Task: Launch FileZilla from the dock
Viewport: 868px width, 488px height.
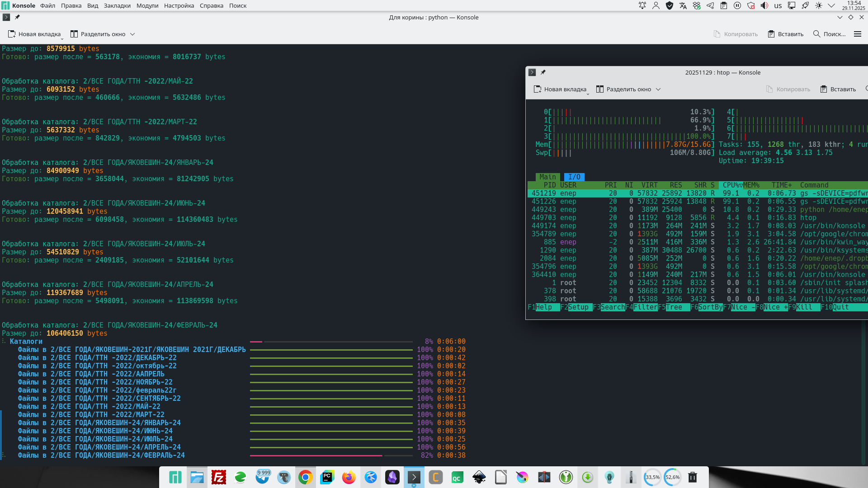Action: 219,477
